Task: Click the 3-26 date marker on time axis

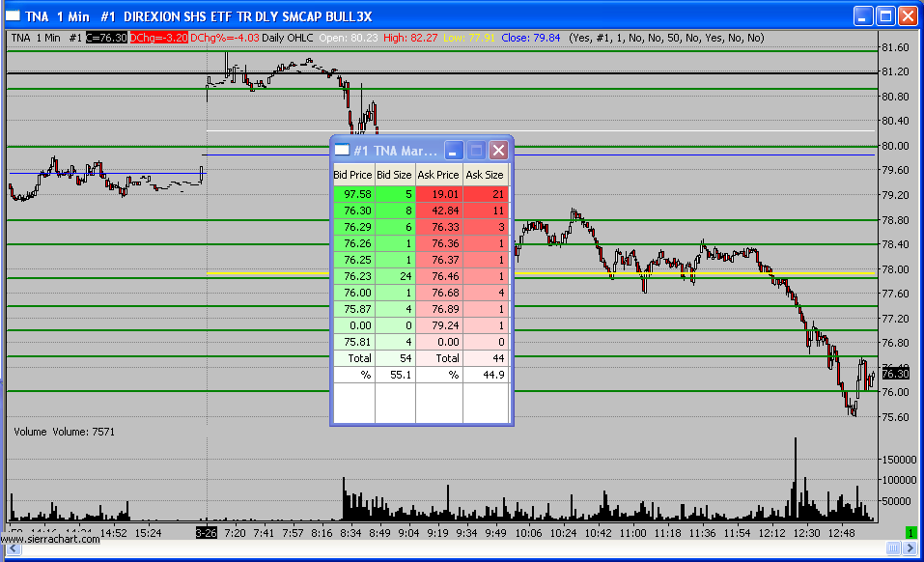Action: 207,532
